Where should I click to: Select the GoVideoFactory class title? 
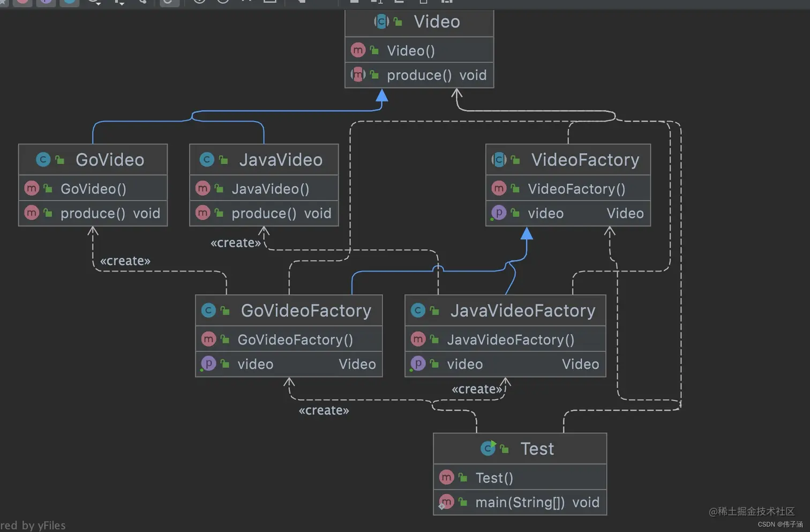[x=306, y=311]
